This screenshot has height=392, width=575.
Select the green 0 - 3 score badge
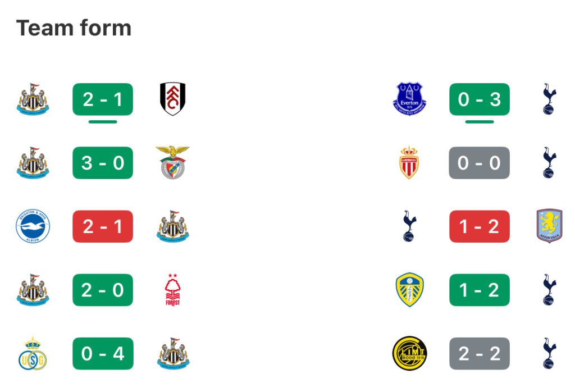(x=479, y=99)
